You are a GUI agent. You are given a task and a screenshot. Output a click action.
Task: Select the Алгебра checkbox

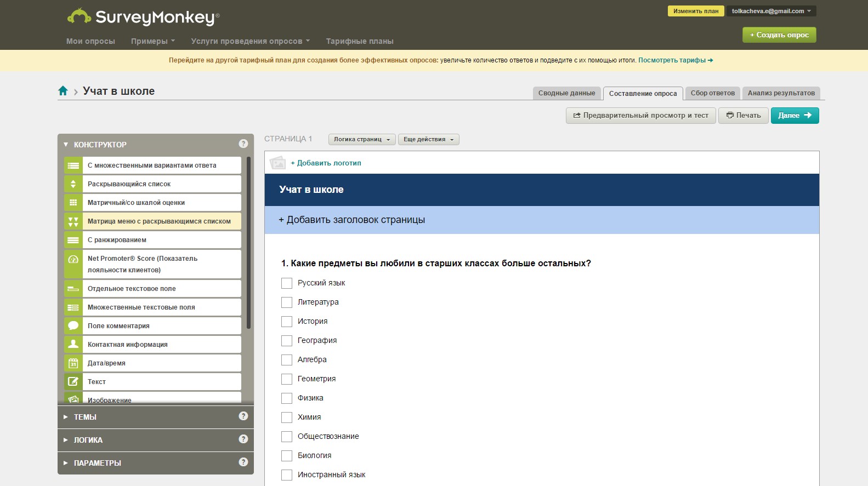(x=287, y=360)
